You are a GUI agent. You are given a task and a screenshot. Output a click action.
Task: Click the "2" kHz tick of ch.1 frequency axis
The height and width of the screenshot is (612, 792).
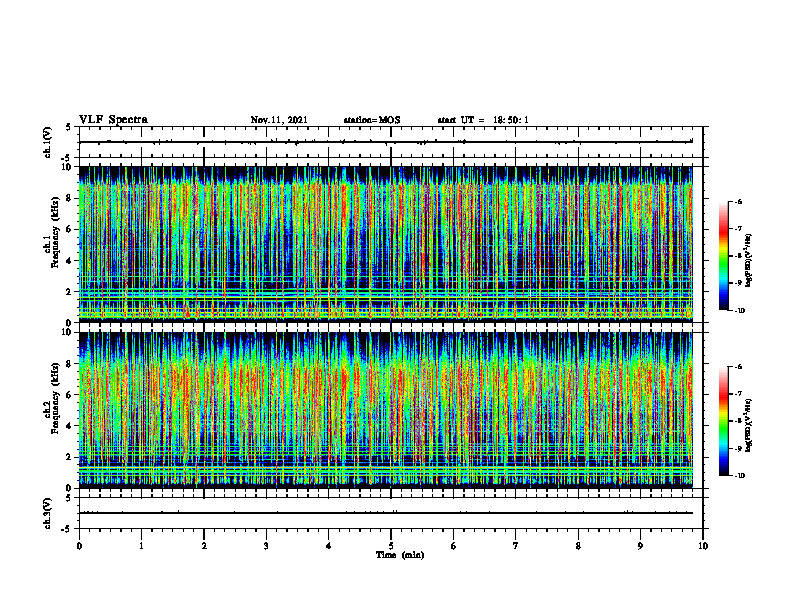pos(69,291)
